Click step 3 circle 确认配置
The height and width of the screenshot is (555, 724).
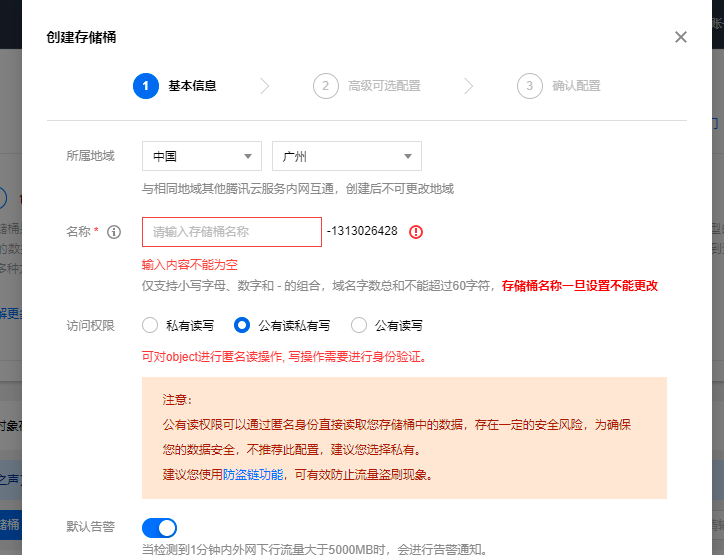click(530, 86)
